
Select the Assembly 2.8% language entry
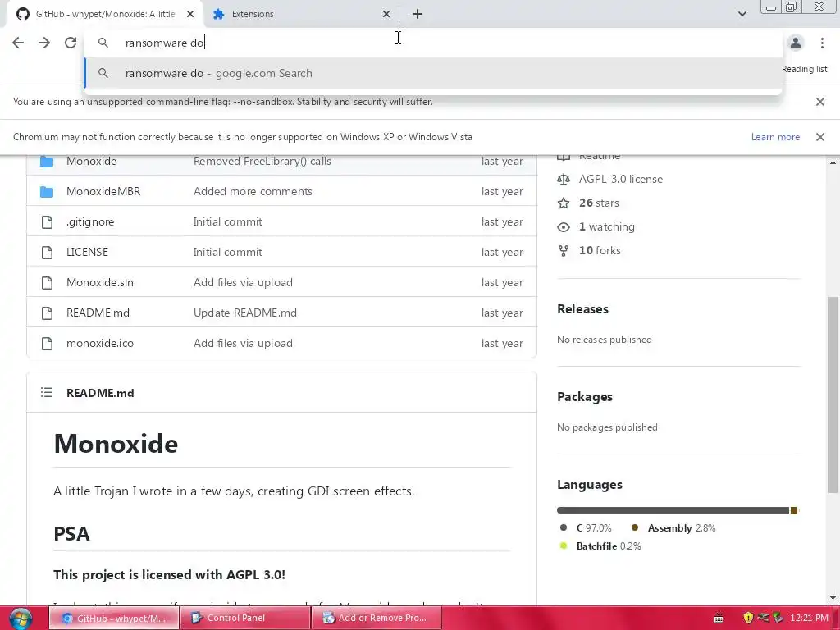coord(673,528)
